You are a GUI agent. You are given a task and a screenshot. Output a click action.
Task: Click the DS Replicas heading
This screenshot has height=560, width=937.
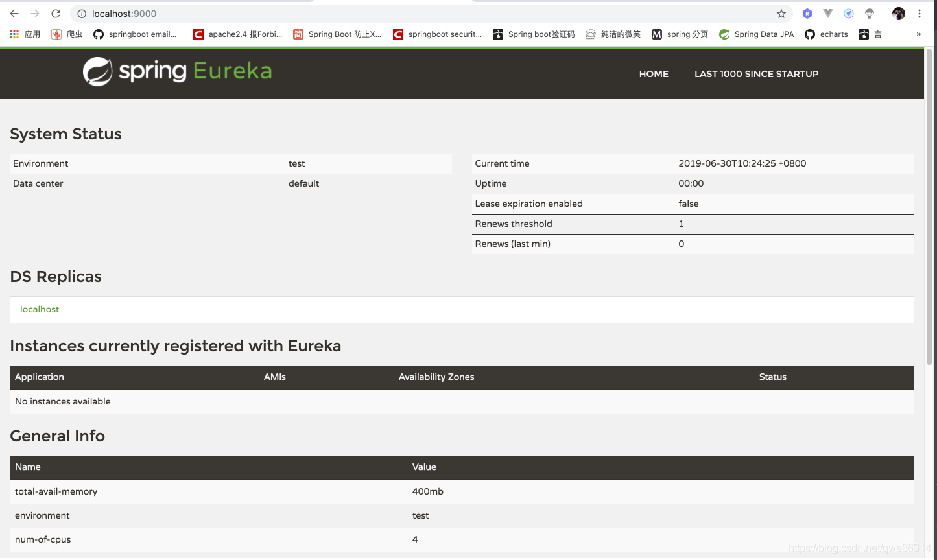(x=56, y=276)
